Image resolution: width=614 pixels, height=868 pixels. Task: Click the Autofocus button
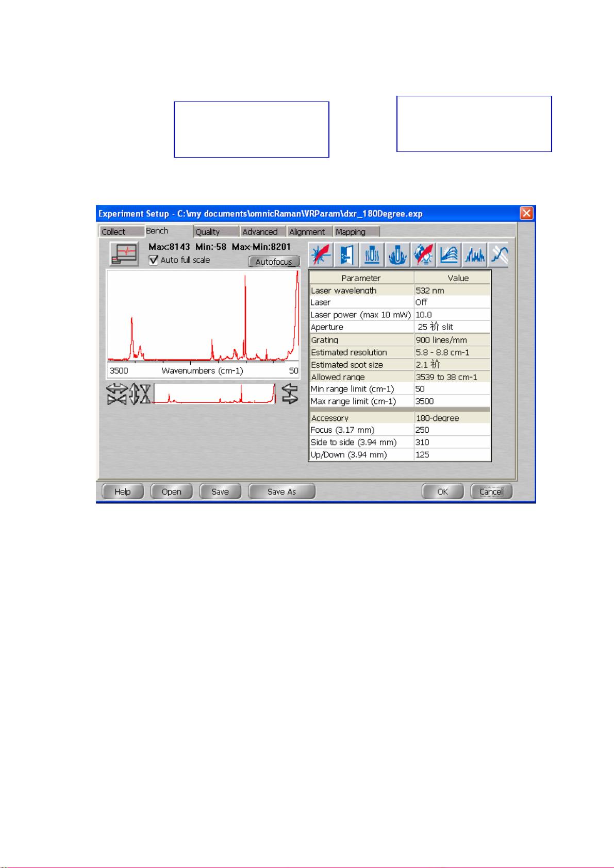tap(274, 262)
